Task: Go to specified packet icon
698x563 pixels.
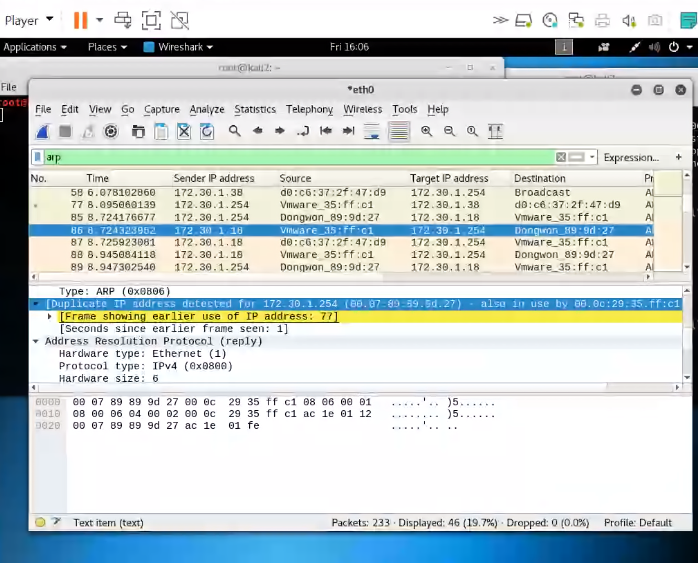Action: 303,131
